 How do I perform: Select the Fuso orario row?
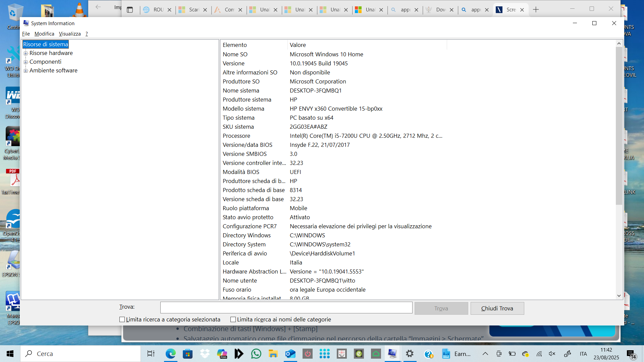tap(334, 290)
